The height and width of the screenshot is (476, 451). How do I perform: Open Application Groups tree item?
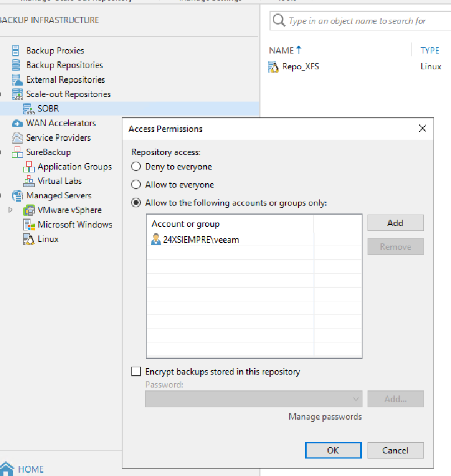[x=74, y=167]
